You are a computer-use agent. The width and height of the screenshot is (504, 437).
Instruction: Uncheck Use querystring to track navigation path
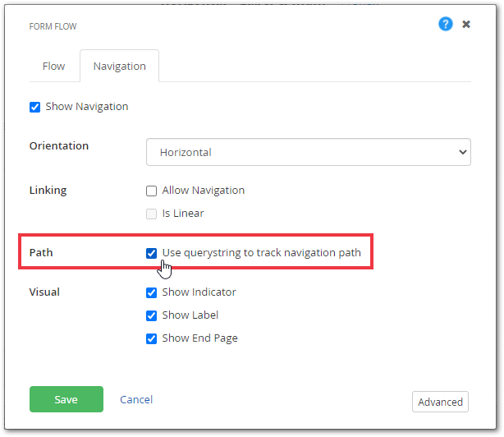click(151, 253)
